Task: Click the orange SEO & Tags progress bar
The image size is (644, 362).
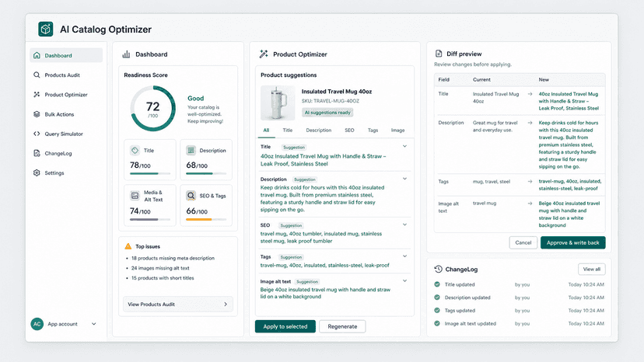Action: coord(206,220)
